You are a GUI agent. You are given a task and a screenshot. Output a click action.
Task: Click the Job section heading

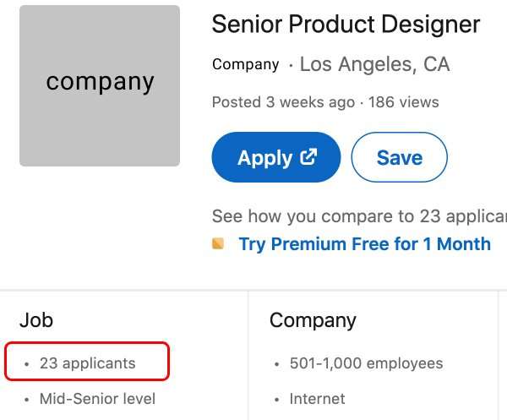36,319
